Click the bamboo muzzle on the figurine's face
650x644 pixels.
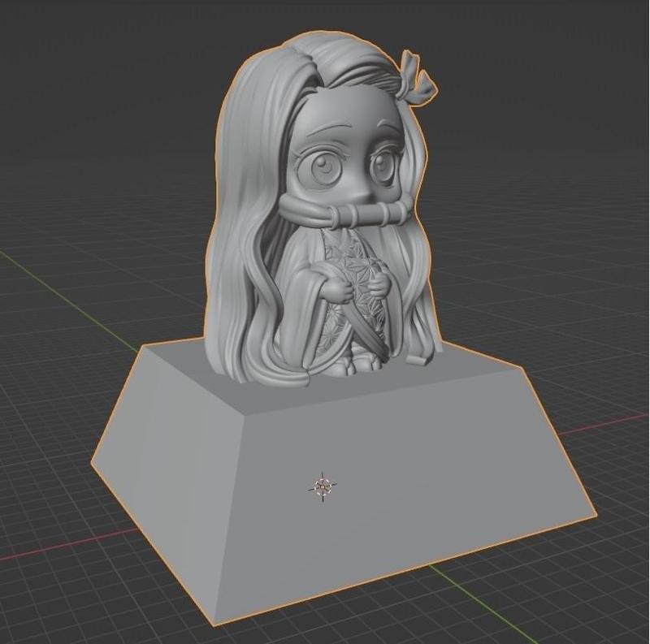tap(347, 212)
